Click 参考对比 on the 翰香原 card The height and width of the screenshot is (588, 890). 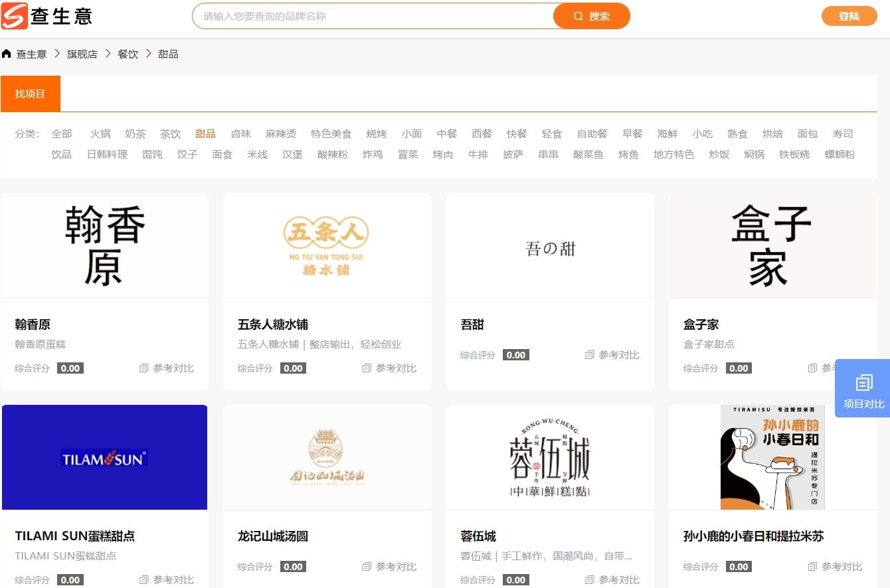pyautogui.click(x=167, y=368)
